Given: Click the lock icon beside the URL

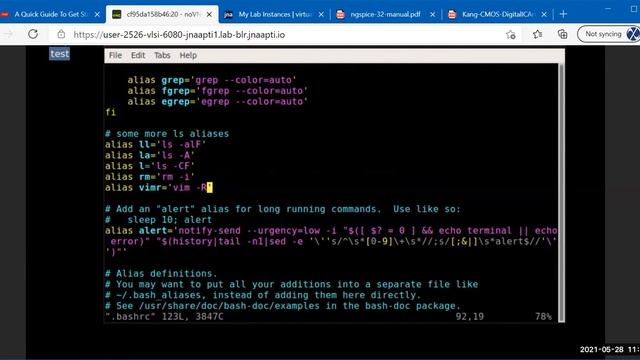Looking at the screenshot, I should click(61, 34).
